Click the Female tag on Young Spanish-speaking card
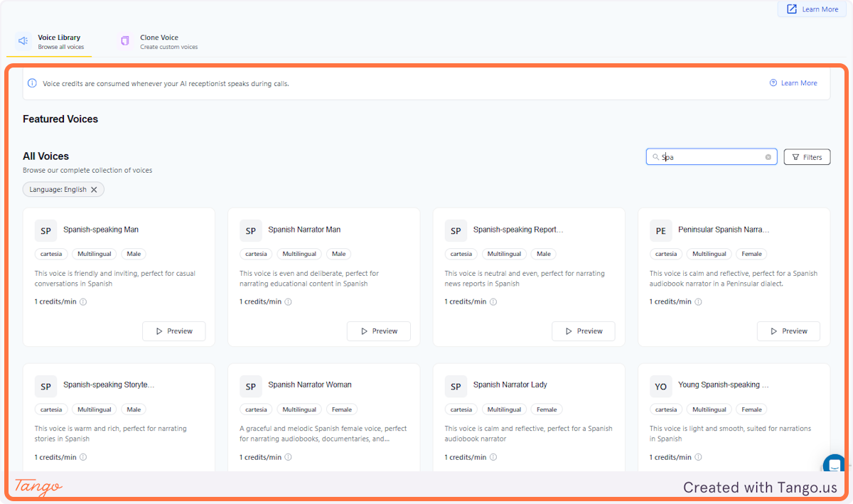 point(752,409)
